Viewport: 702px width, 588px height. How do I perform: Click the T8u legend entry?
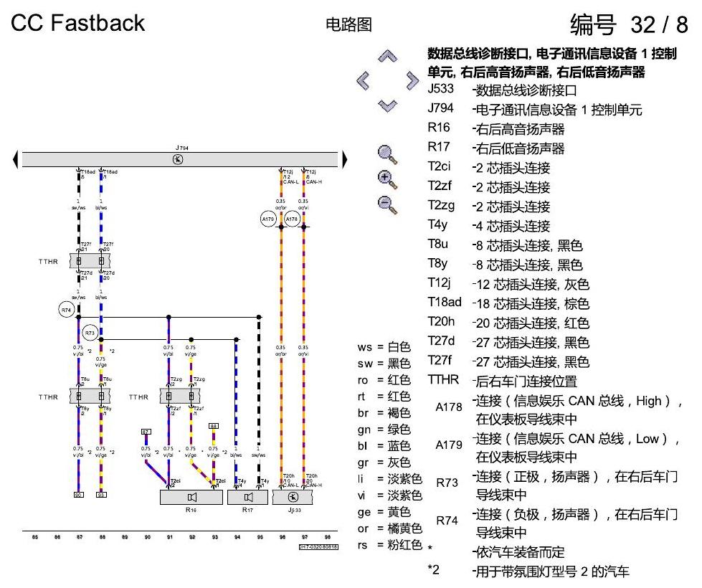click(x=505, y=245)
